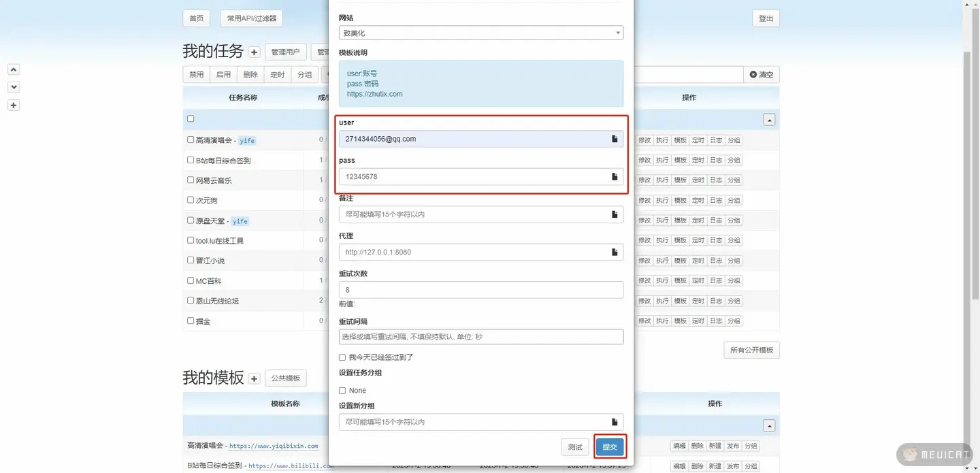Check the 原盘天堂 task checkbox
The width and height of the screenshot is (980, 473).
[191, 220]
